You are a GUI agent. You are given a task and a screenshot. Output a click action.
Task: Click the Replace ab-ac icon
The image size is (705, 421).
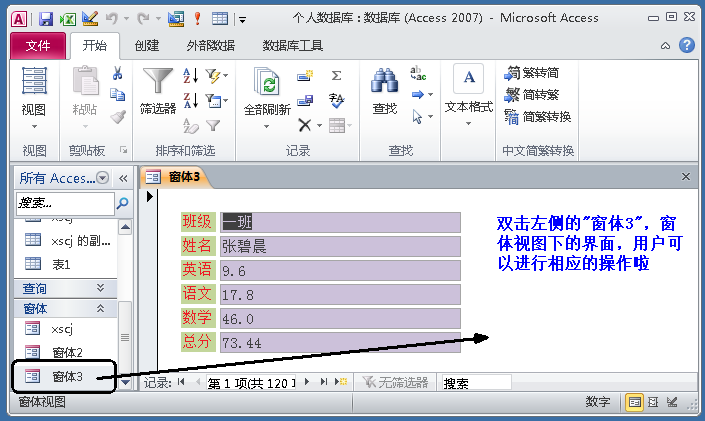[418, 73]
